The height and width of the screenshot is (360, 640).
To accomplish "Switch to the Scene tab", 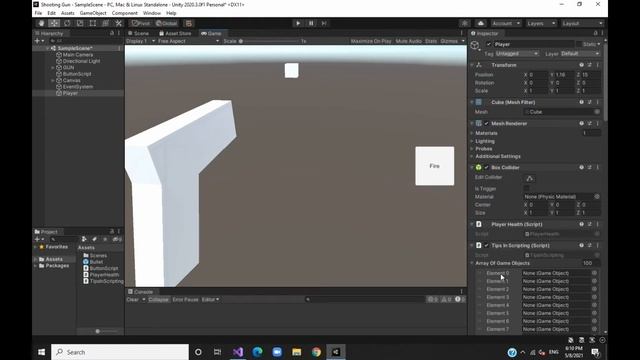I will pyautogui.click(x=138, y=33).
